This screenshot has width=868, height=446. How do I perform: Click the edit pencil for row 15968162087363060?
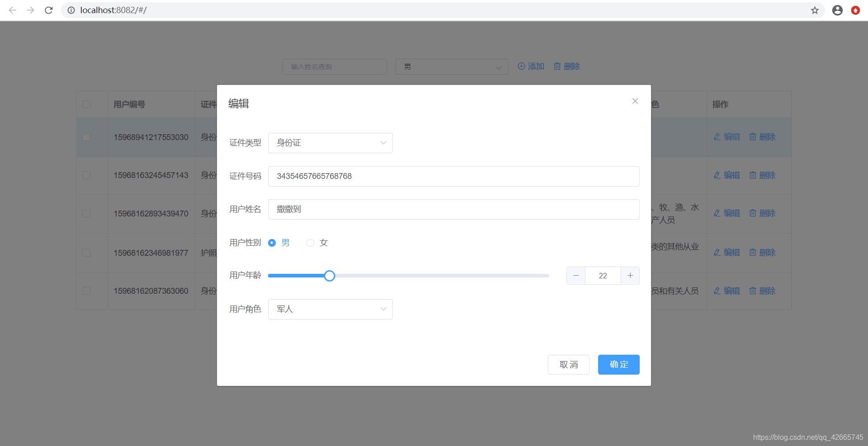click(717, 291)
